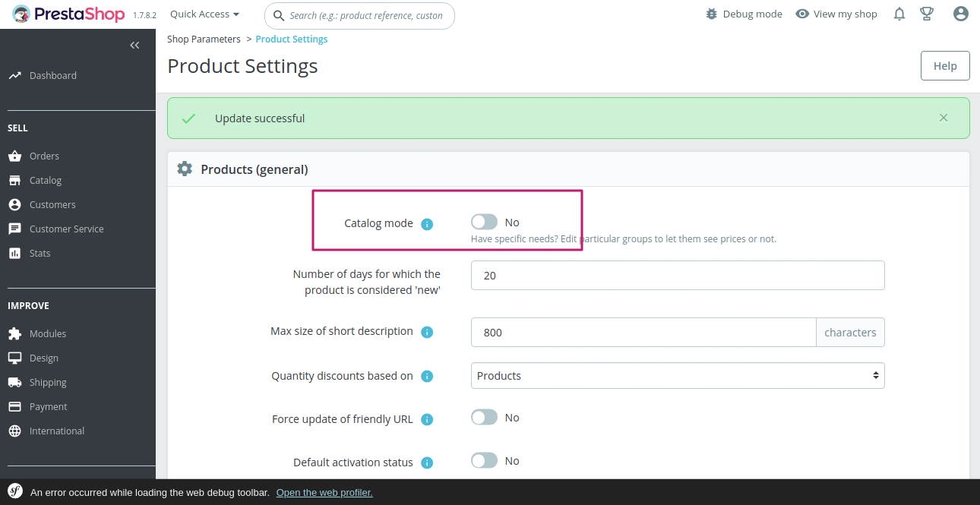Click Product Settings breadcrumb link
This screenshot has height=505, width=980.
tap(292, 39)
